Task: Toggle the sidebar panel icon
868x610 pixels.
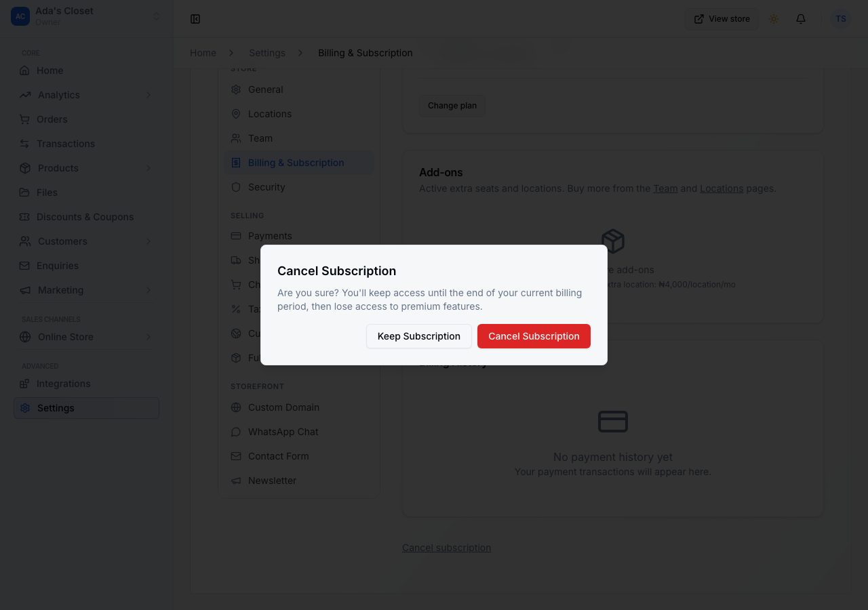Action: [x=195, y=19]
